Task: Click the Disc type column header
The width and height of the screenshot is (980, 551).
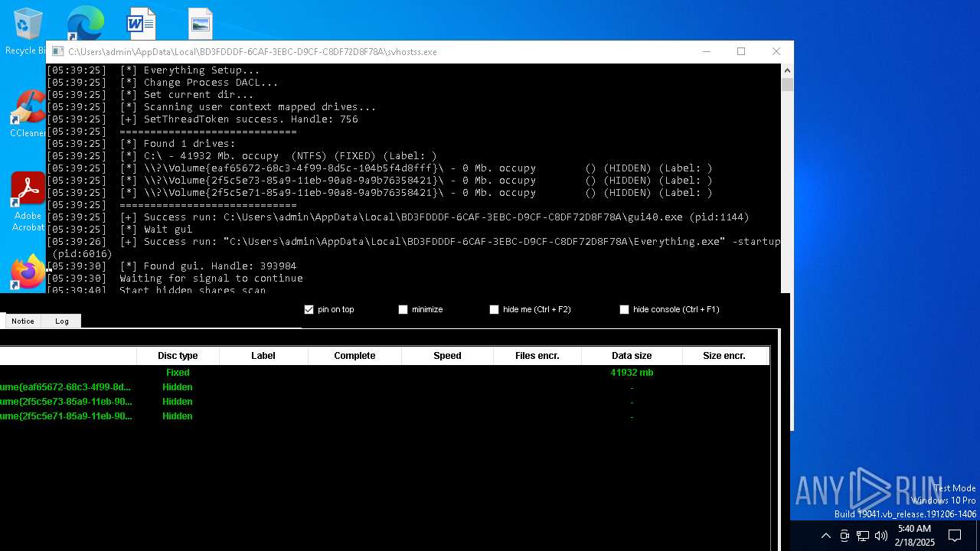Action: point(178,356)
